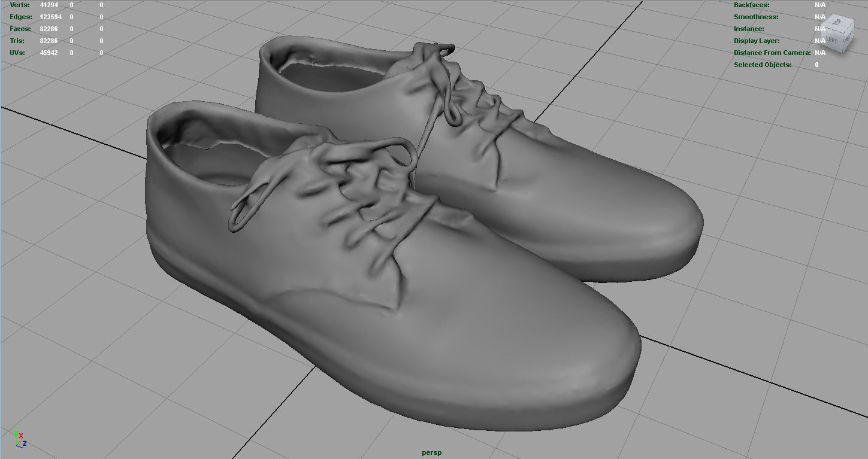Click the 'persp' camera label
This screenshot has height=459, width=868.
coord(431,452)
